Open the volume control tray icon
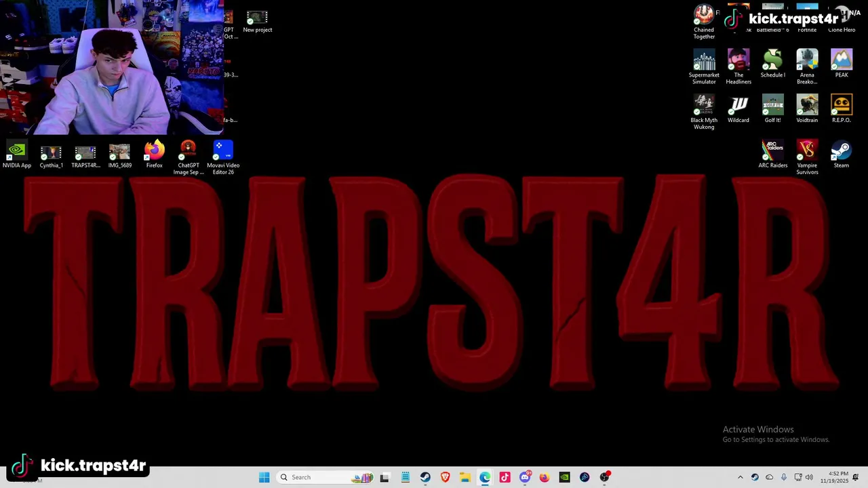This screenshot has width=868, height=488. point(809,477)
